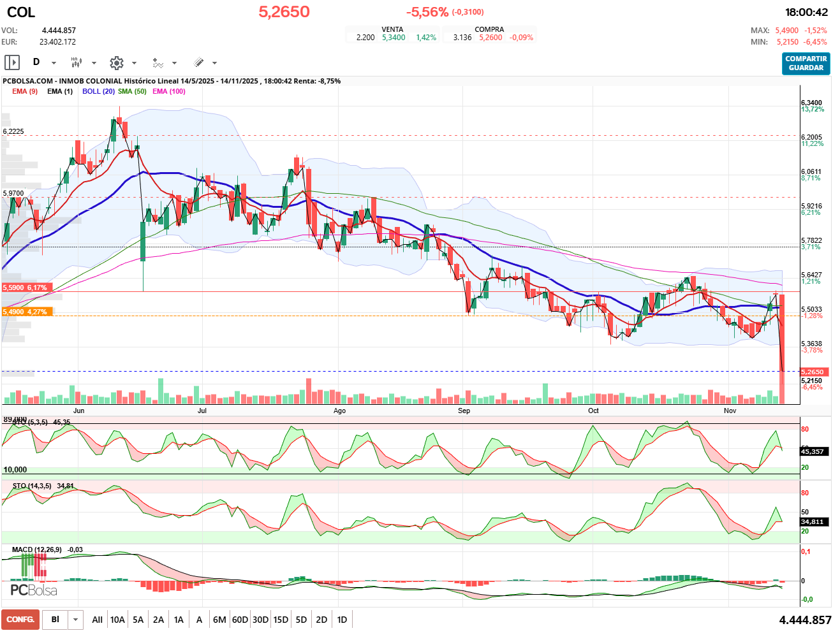Expand the timeframe D dropdown arrow

coord(54,63)
